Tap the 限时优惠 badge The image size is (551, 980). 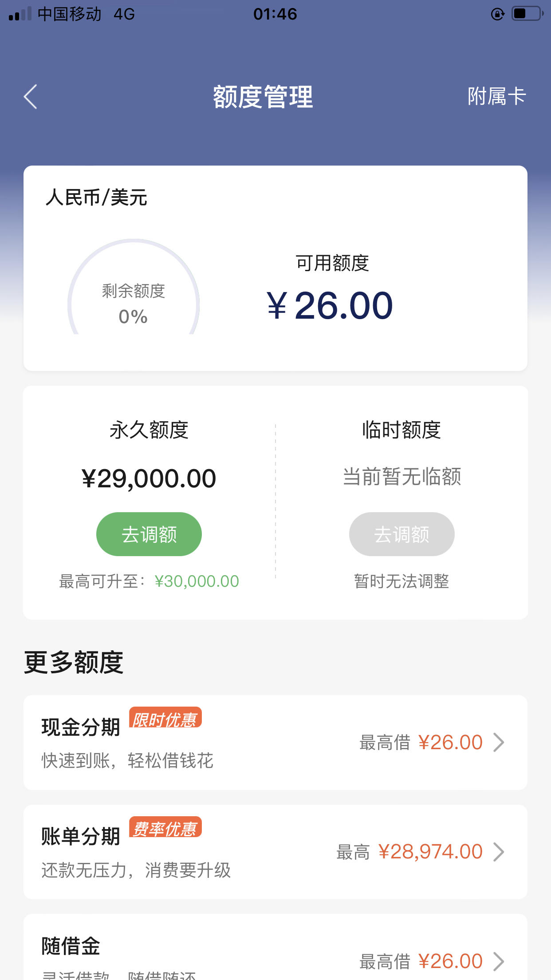pos(165,718)
